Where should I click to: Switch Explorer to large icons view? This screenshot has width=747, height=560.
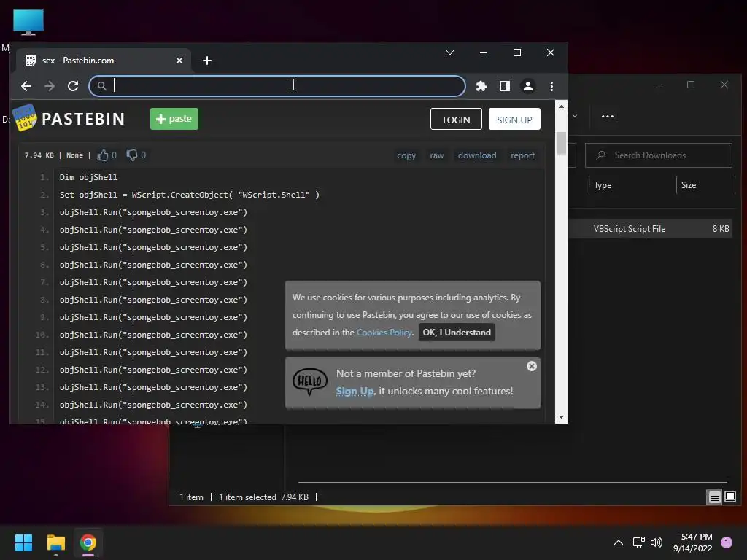click(x=729, y=497)
